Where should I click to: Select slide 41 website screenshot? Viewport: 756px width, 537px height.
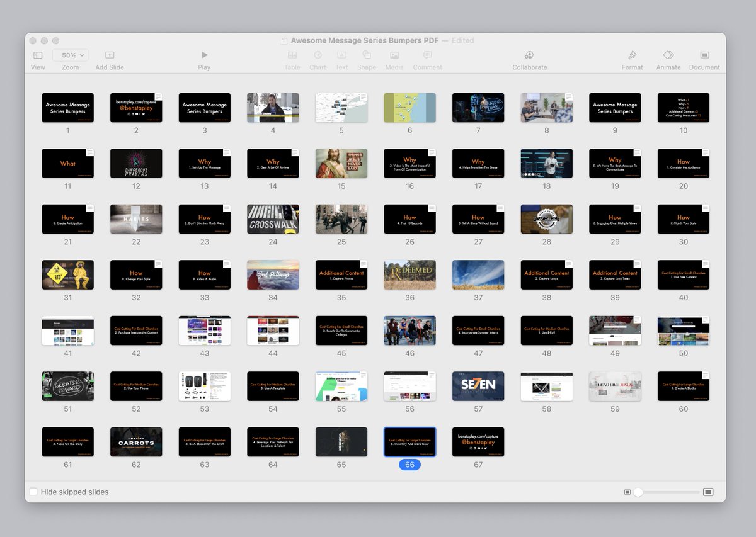click(67, 331)
